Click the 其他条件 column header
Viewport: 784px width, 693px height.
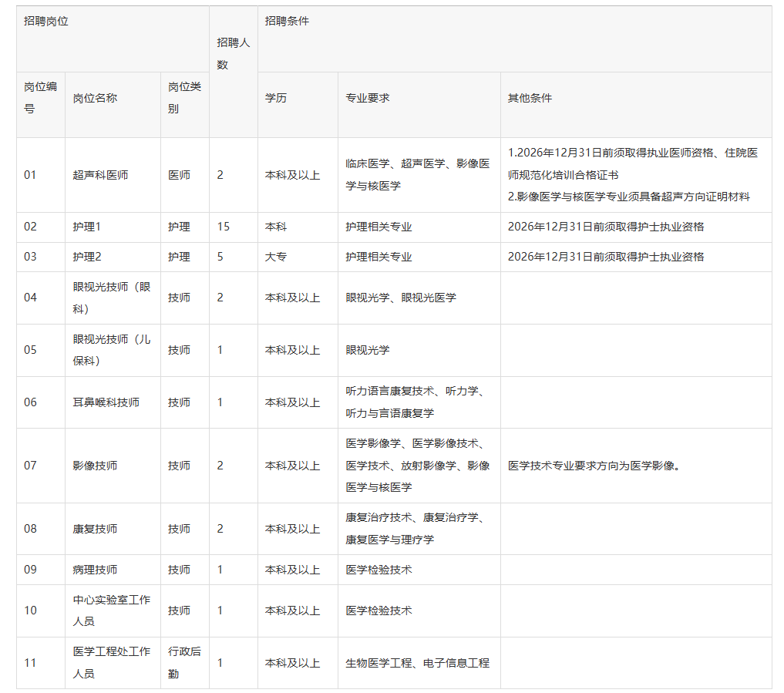530,99
